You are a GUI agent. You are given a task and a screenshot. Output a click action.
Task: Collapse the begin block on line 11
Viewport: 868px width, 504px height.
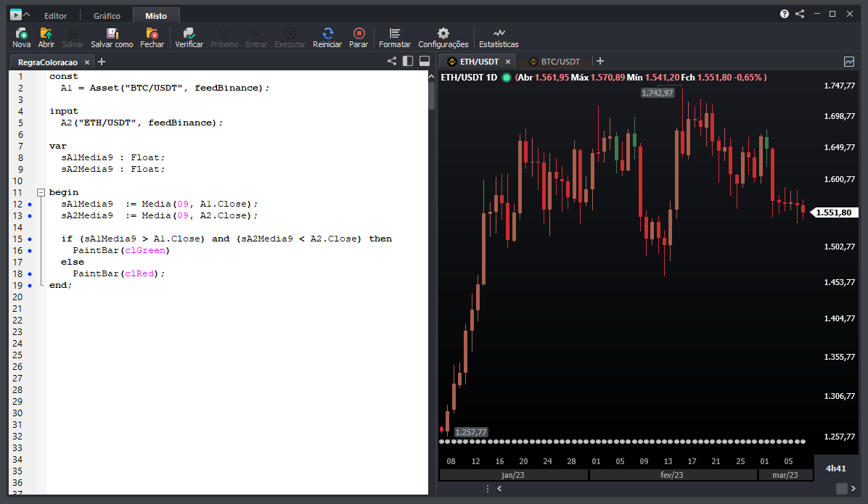(x=41, y=192)
